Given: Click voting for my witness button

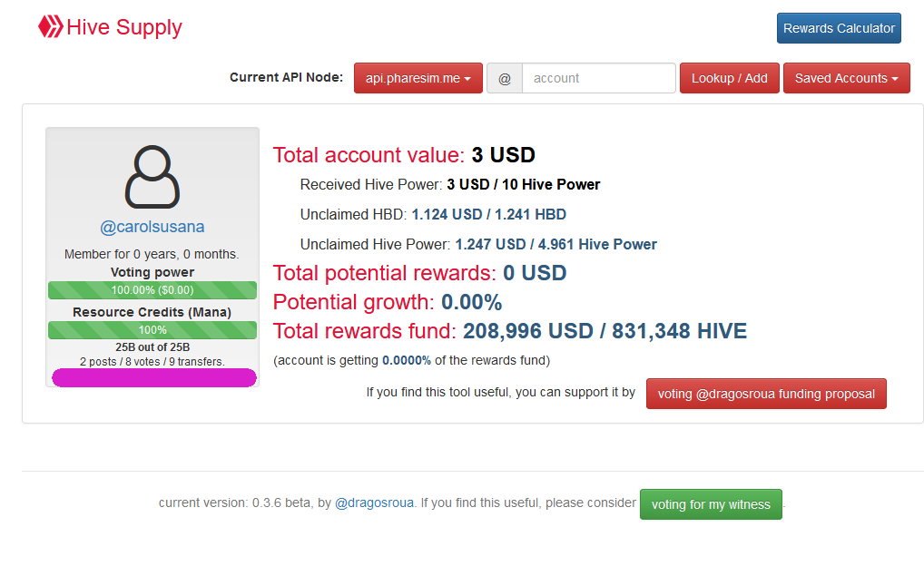Looking at the screenshot, I should click(711, 504).
